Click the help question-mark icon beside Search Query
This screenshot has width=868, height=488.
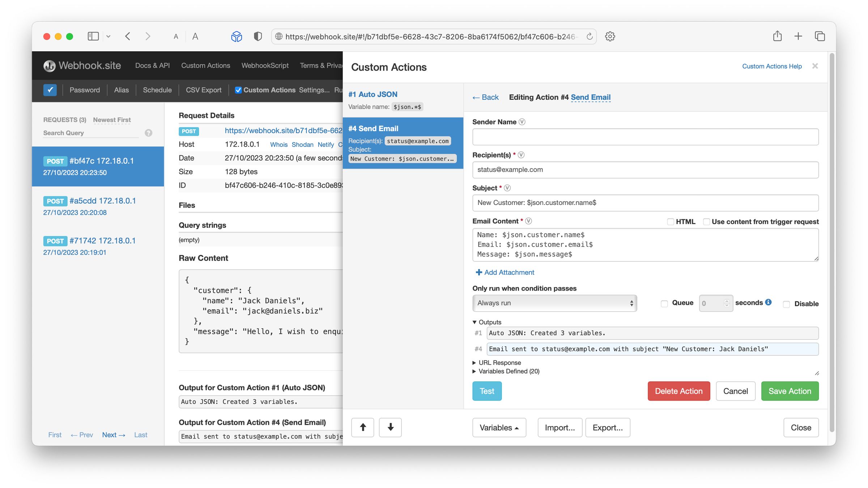click(x=148, y=133)
